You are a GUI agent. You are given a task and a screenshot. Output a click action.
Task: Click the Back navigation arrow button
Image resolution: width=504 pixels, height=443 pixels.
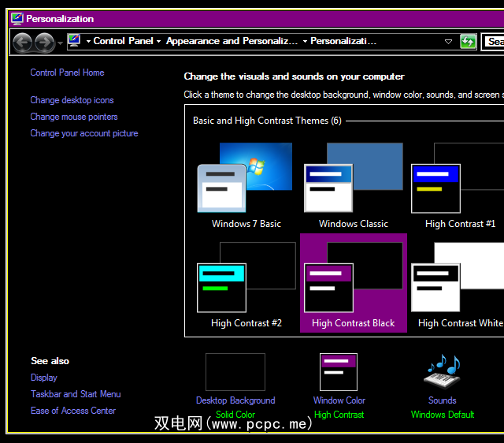pyautogui.click(x=22, y=43)
